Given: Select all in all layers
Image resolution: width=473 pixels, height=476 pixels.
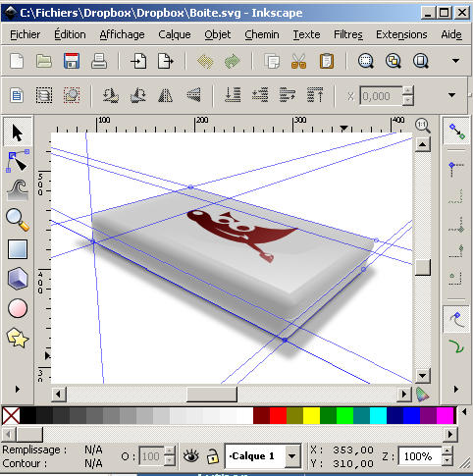Looking at the screenshot, I should 44,95.
